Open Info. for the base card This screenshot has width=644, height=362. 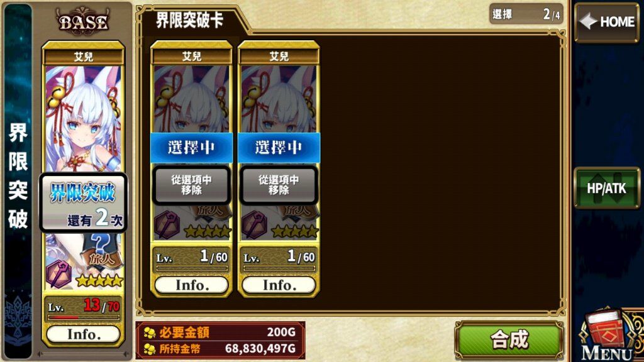(x=84, y=334)
